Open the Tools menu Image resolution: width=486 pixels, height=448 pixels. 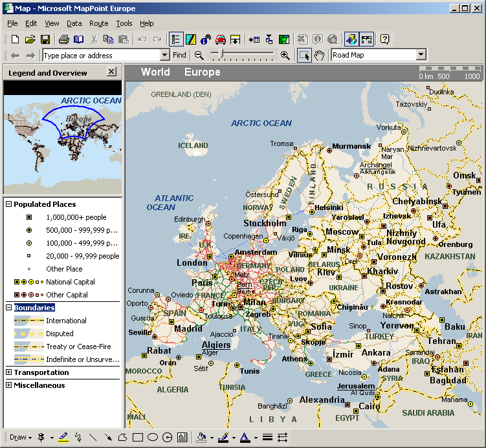(x=124, y=23)
